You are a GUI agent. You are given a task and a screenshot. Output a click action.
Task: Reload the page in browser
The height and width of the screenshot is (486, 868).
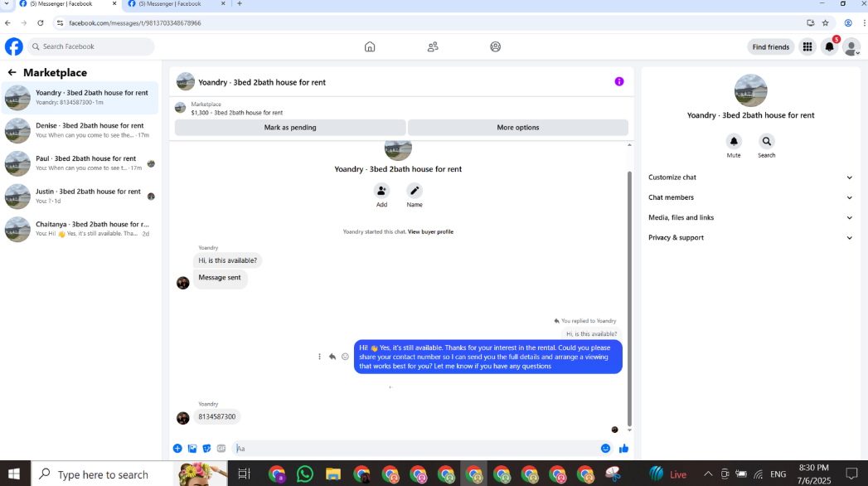point(41,22)
